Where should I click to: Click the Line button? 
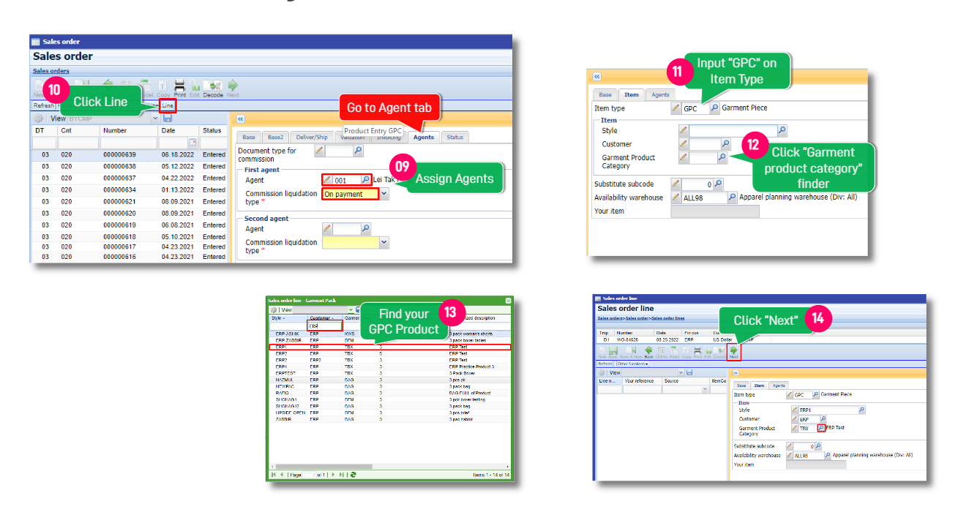168,106
